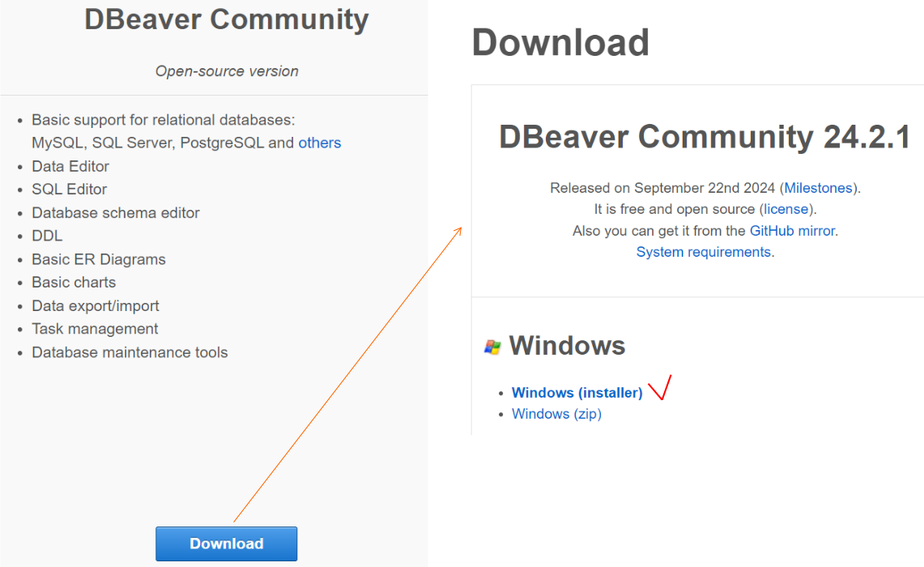The width and height of the screenshot is (924, 567).
Task: Click the 'Open-source version' subtitle
Action: [227, 71]
